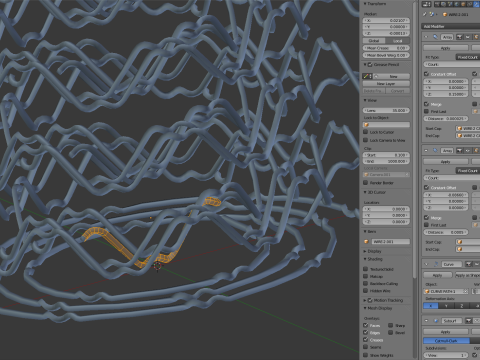Click the 3D cursor in the viewport
480x360 pixels.
click(157, 266)
